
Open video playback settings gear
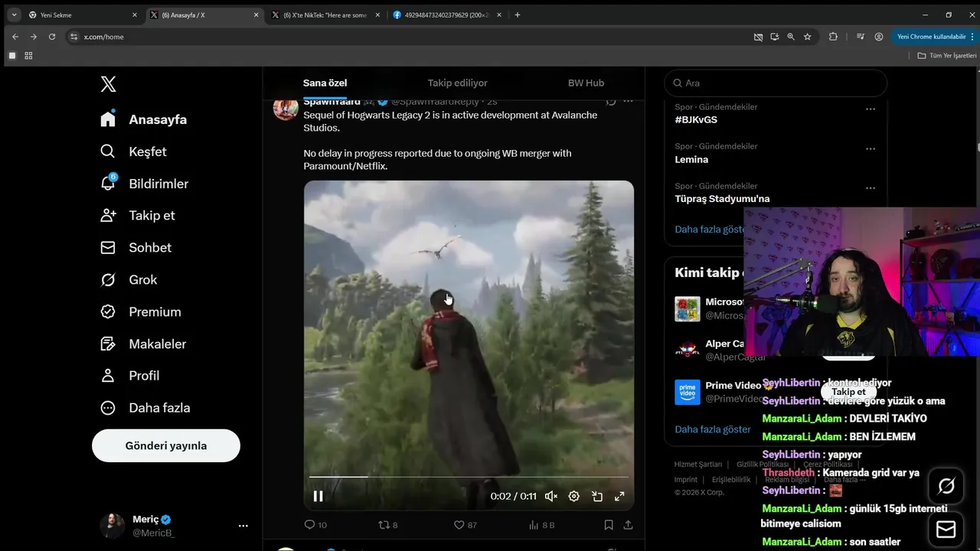click(x=574, y=497)
